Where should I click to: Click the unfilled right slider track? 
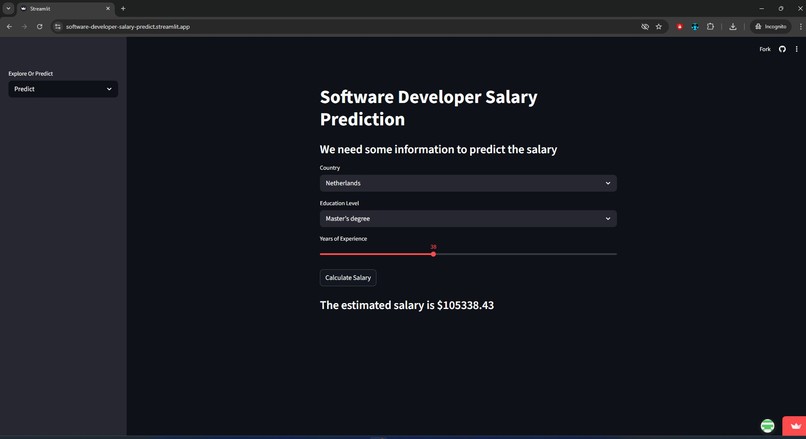(526, 254)
